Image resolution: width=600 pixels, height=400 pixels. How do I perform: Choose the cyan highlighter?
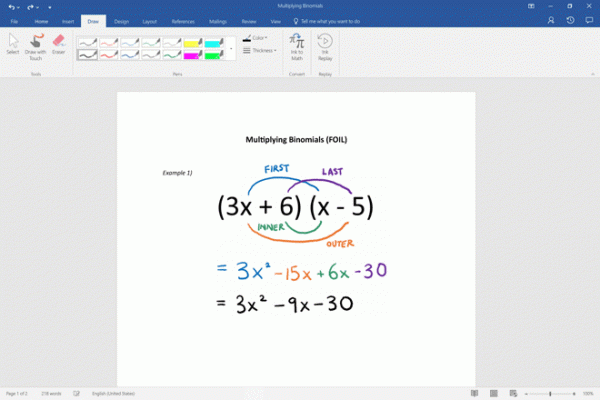tap(214, 42)
